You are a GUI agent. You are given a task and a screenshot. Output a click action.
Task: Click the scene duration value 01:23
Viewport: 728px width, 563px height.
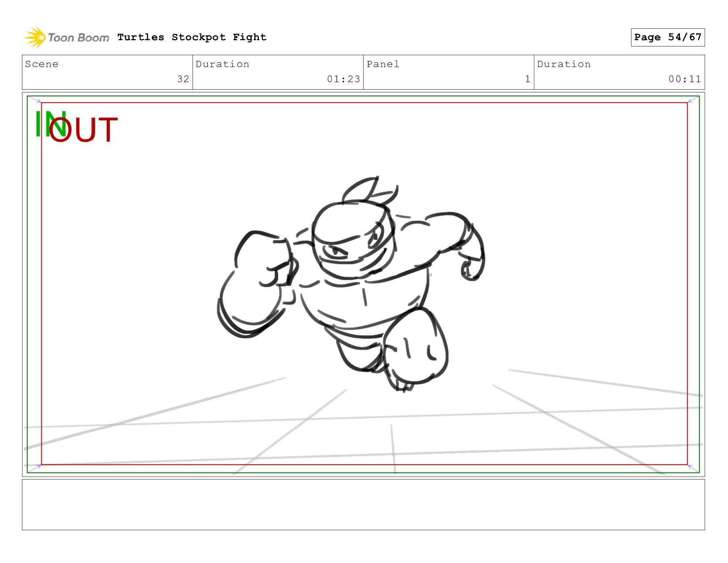(x=343, y=79)
